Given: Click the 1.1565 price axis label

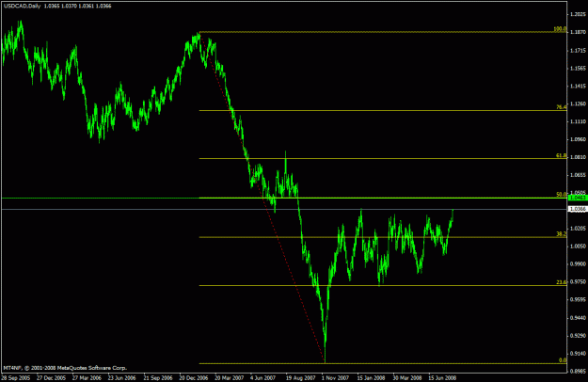Looking at the screenshot, I should [578, 69].
